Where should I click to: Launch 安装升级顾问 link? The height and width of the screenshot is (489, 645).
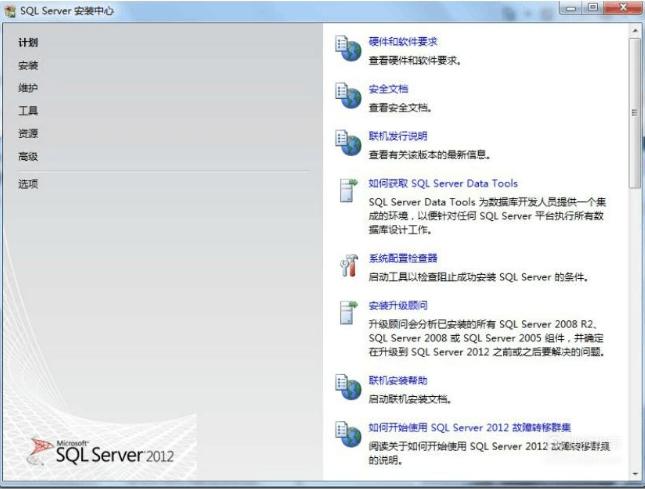tap(398, 306)
